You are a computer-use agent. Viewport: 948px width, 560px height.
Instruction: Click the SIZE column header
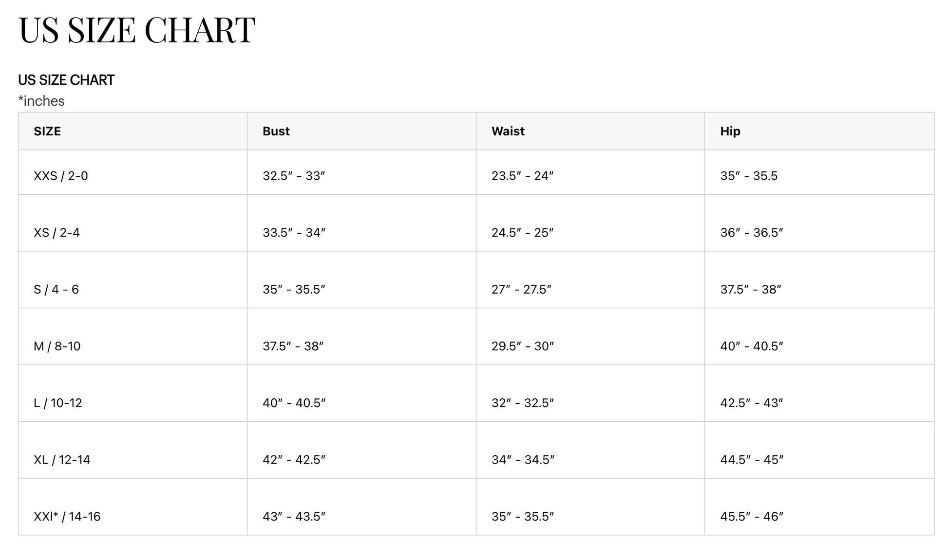click(47, 131)
